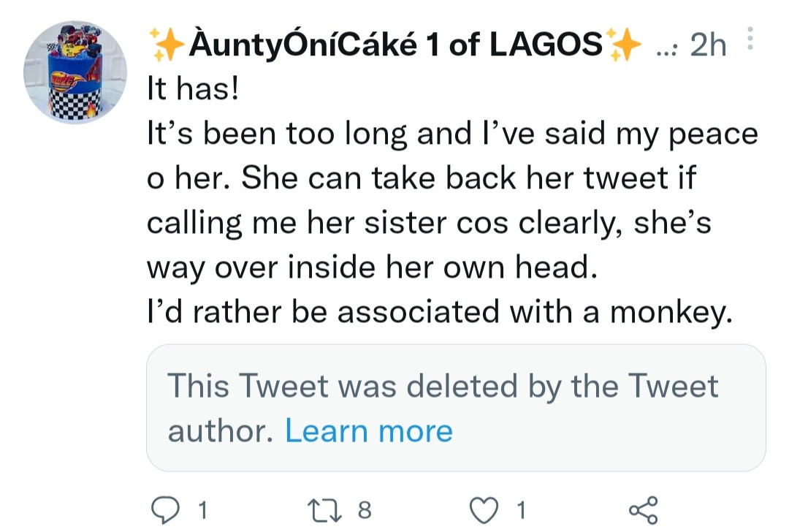
Task: Click "This Tweet was deleted" notice text
Action: coord(443,385)
